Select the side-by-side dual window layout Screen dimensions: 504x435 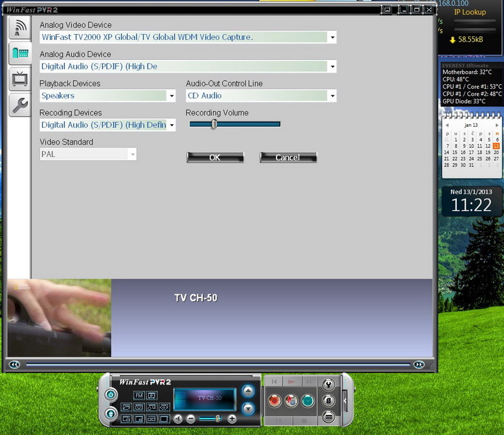151,419
